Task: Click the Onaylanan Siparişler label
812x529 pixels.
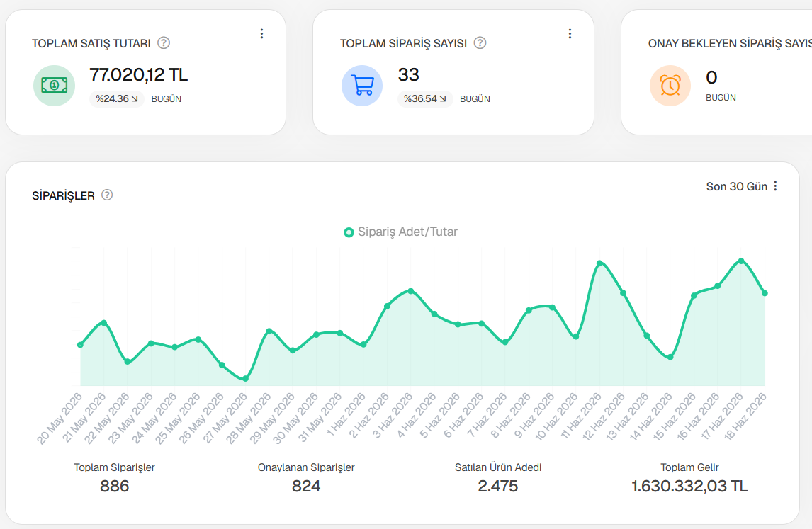Action: click(x=306, y=467)
